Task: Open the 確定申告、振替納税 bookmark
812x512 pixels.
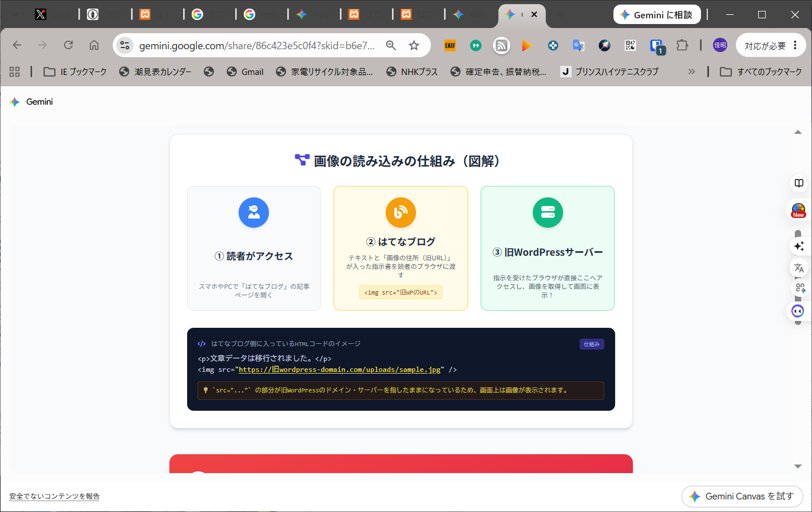Action: pos(498,72)
